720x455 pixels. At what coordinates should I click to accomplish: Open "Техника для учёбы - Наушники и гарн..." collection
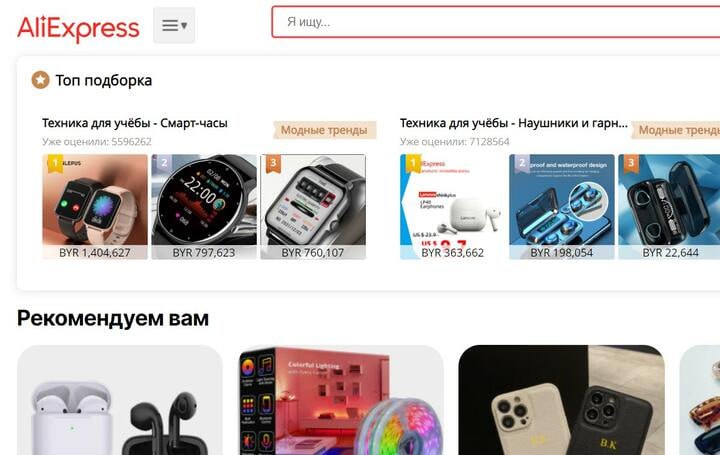click(513, 123)
